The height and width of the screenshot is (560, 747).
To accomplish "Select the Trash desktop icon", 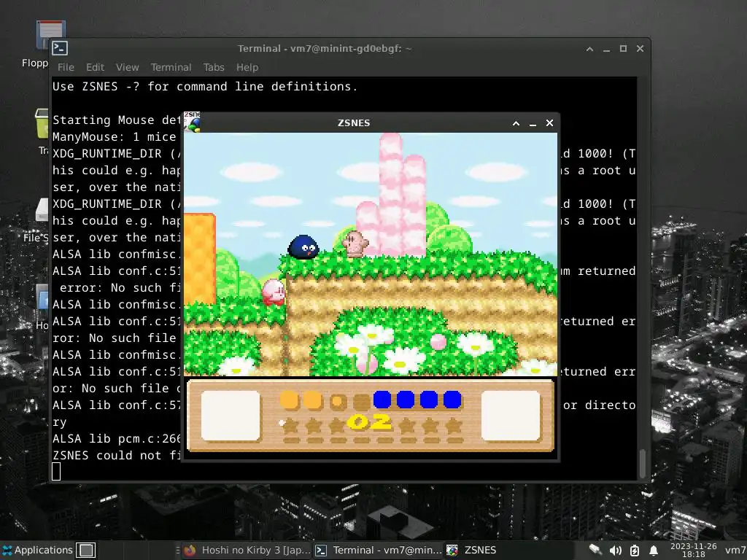I will pos(42,131).
